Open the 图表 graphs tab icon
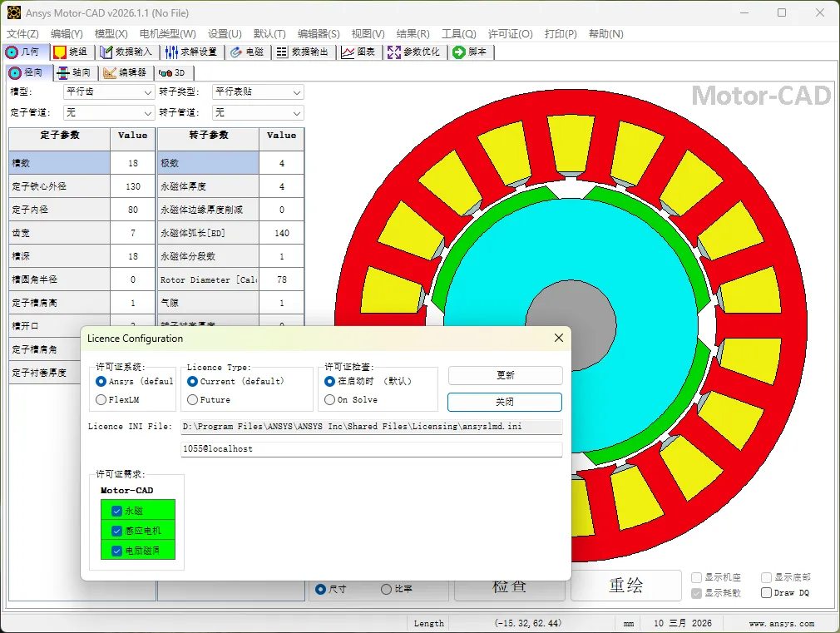Viewport: 840px width, 633px height. point(348,52)
